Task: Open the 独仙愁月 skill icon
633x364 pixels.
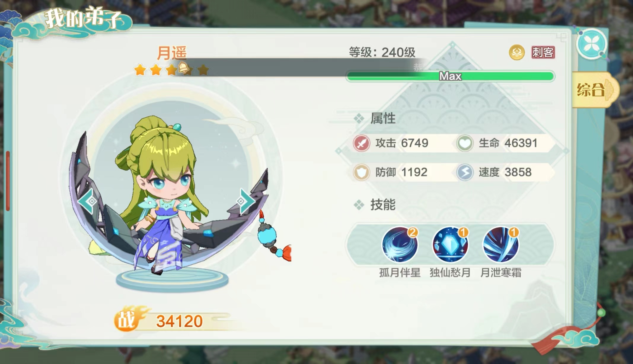Action: point(450,245)
